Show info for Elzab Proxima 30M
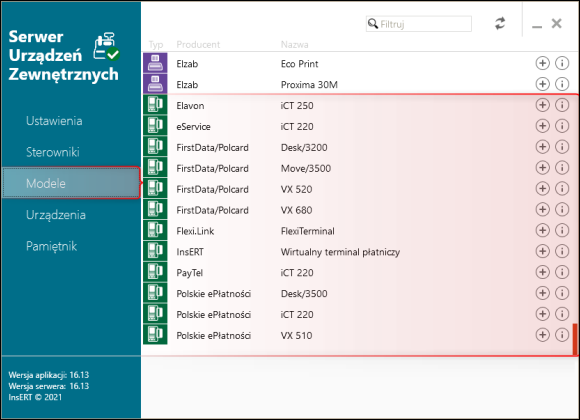The width and height of the screenshot is (580, 420). point(562,84)
